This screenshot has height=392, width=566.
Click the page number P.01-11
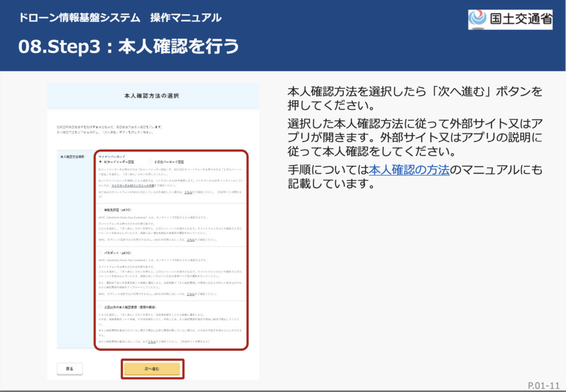click(543, 385)
